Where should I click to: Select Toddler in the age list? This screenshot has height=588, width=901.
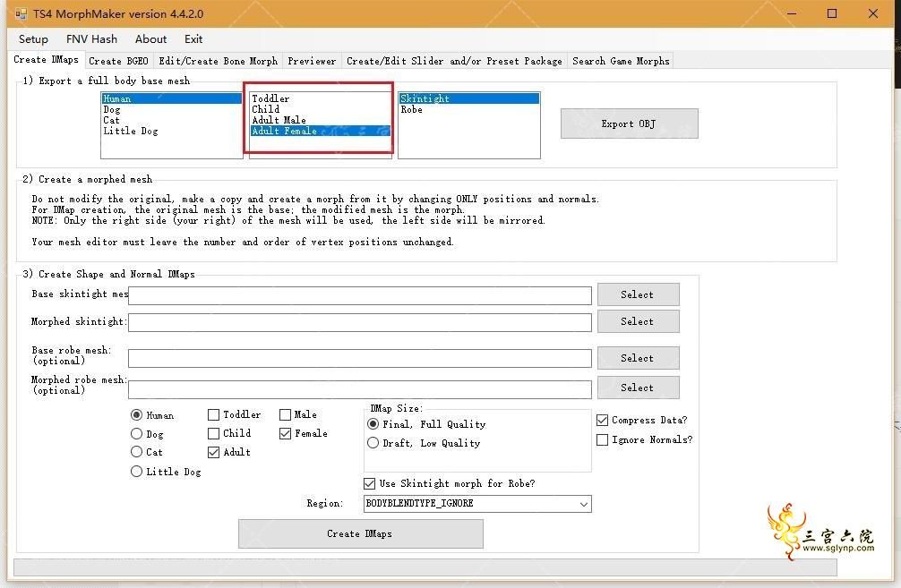point(320,98)
